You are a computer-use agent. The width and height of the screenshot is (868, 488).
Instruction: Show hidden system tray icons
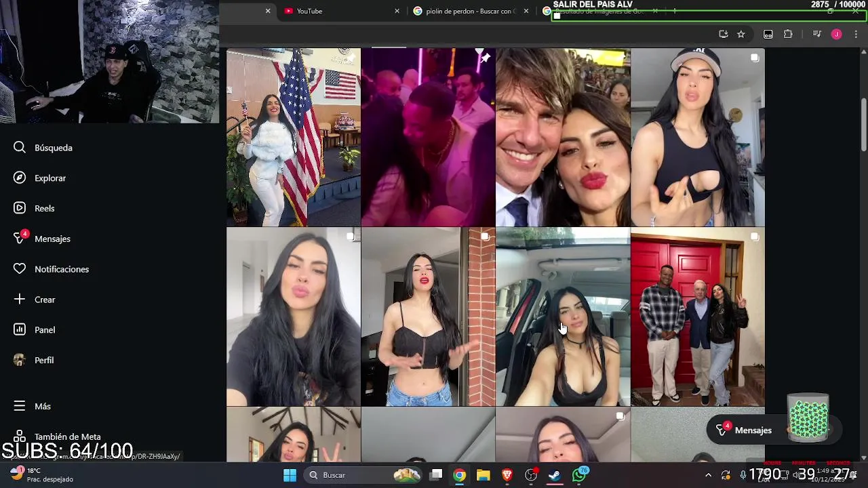[x=708, y=475]
